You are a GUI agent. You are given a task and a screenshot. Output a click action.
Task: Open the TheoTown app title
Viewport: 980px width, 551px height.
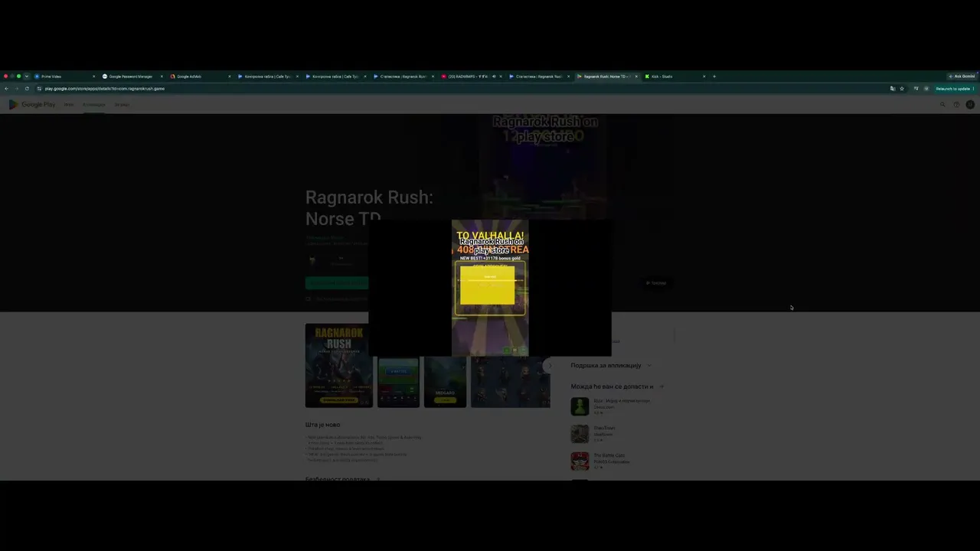(604, 428)
